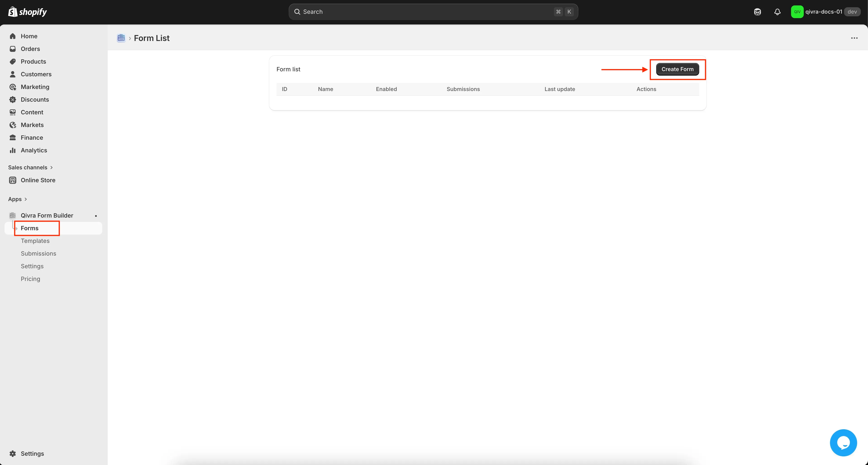The image size is (868, 465).
Task: Open Templates under Qivra Form Builder
Action: (x=35, y=241)
